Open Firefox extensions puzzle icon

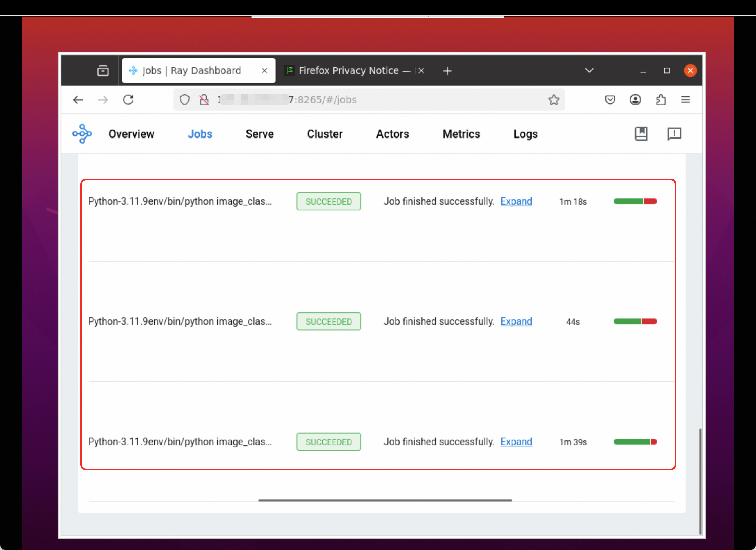pyautogui.click(x=661, y=100)
